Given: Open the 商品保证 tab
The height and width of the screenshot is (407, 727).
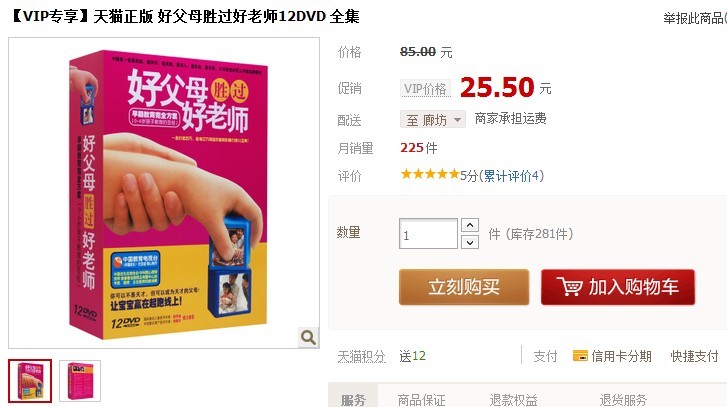Looking at the screenshot, I should tap(421, 400).
